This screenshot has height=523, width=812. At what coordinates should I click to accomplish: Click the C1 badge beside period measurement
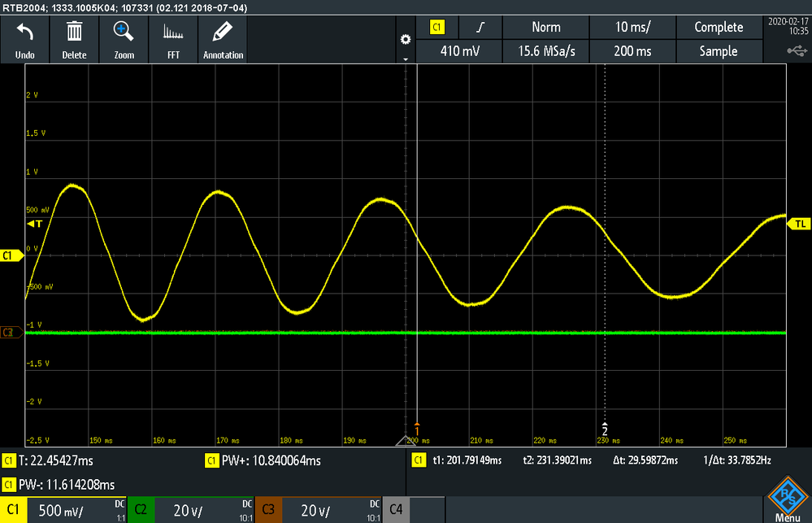[x=9, y=461]
